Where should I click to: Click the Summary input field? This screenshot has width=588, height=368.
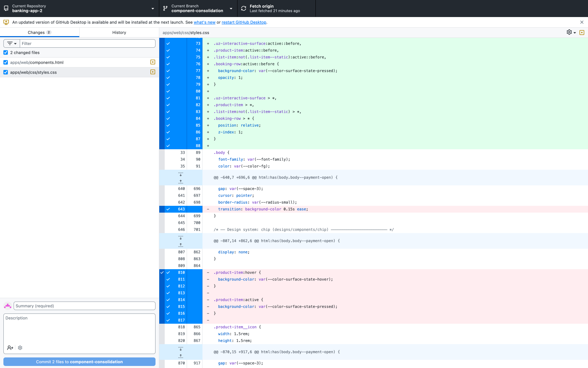84,306
